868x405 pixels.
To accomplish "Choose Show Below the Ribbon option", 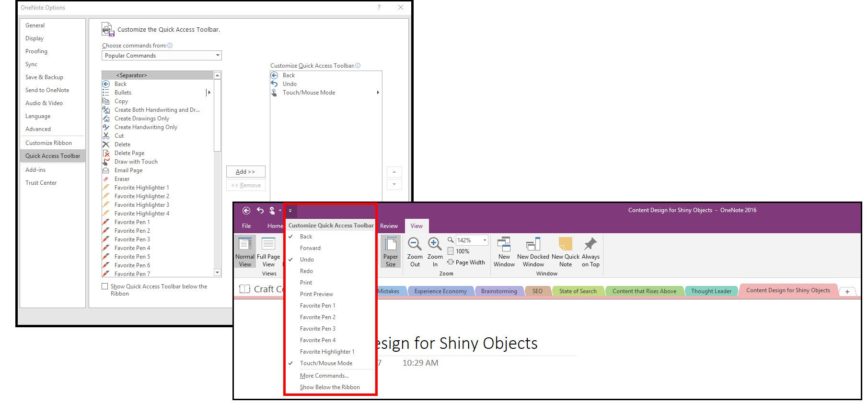I will click(330, 387).
